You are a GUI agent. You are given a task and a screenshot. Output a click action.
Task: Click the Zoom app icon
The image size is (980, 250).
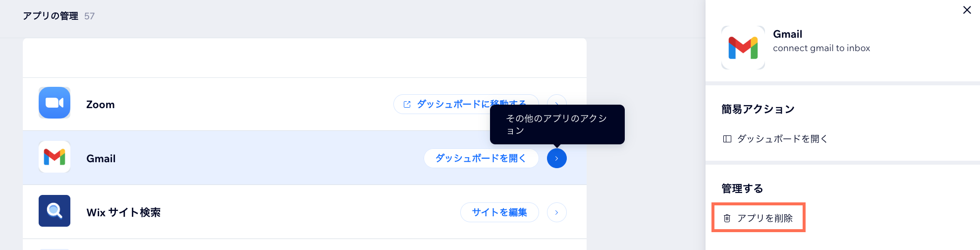point(54,103)
